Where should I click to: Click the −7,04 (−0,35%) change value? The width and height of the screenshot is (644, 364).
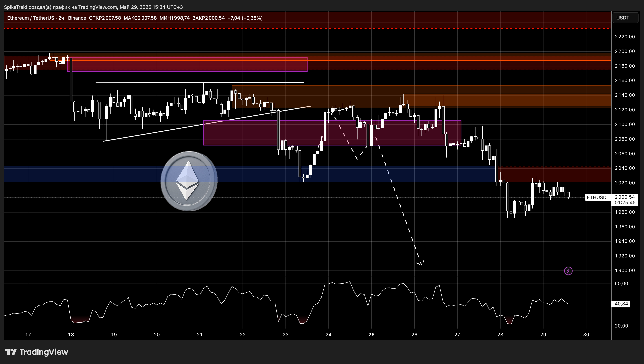coord(245,18)
